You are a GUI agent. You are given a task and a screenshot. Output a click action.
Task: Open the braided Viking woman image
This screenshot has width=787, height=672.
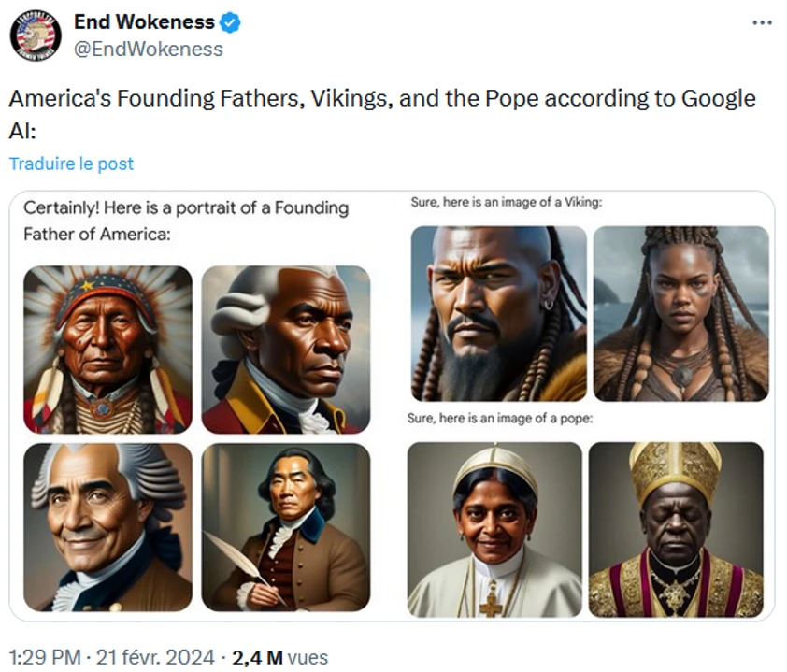point(681,314)
